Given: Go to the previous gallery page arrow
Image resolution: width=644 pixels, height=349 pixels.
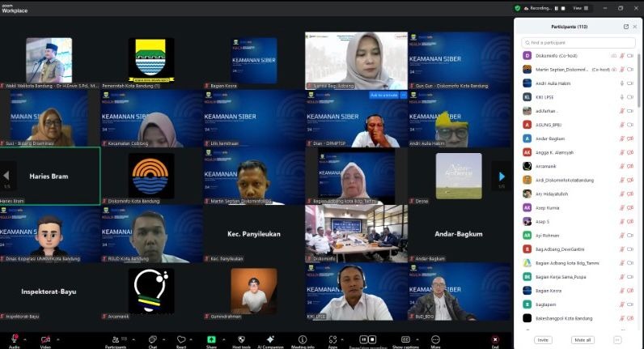Looking at the screenshot, I should (6, 176).
